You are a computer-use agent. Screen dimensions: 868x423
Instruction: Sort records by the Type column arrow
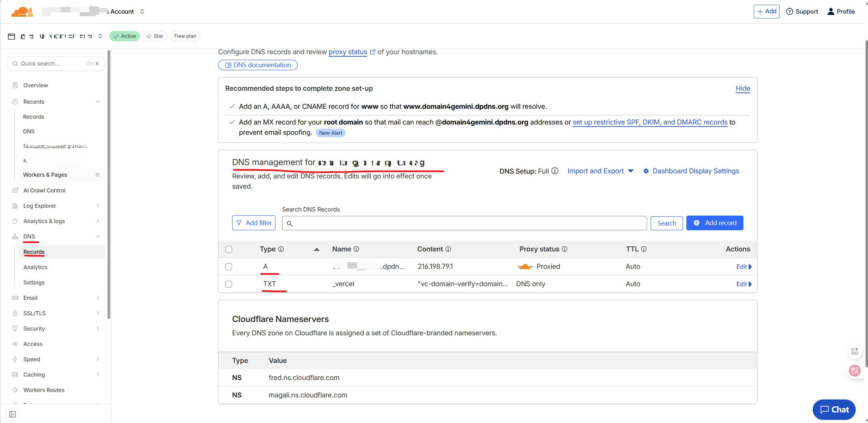click(x=316, y=249)
